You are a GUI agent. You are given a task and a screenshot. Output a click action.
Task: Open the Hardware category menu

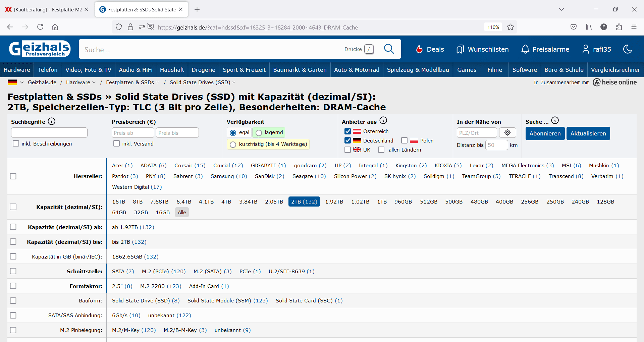(17, 70)
